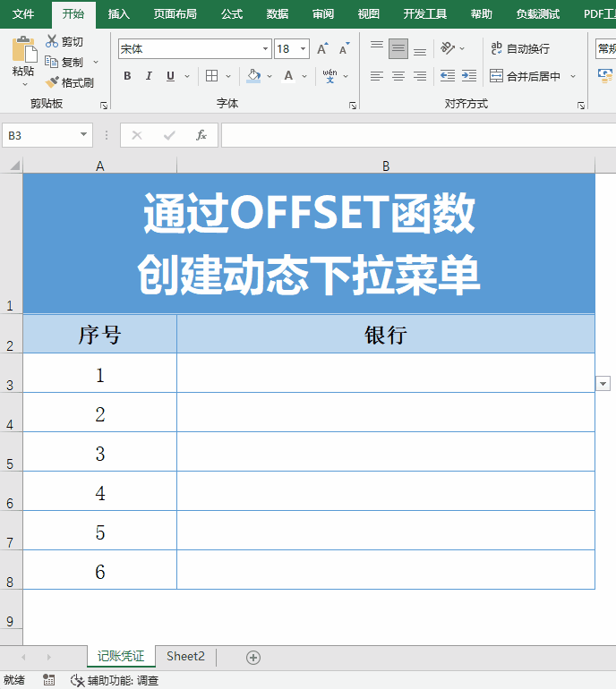Open the font name dropdown
The image size is (616, 689).
coord(265,49)
